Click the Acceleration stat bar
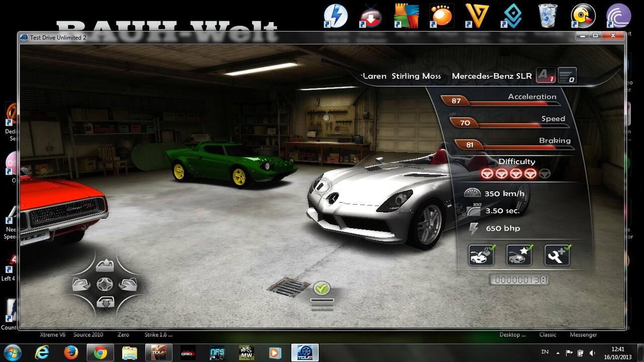 (500, 101)
